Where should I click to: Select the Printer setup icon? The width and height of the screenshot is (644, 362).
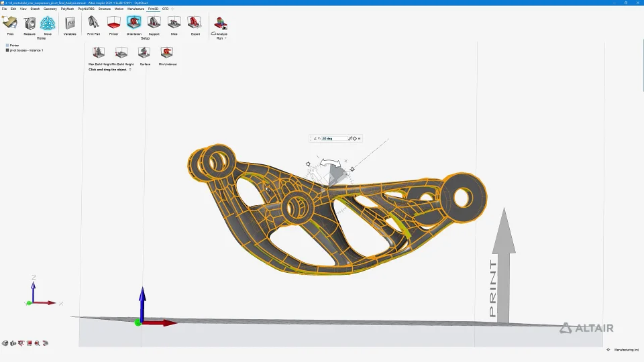(114, 23)
